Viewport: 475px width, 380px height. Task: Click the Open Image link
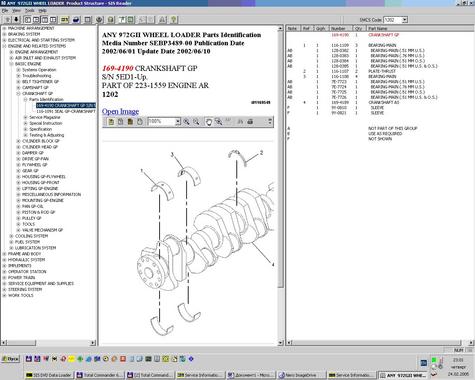(120, 111)
